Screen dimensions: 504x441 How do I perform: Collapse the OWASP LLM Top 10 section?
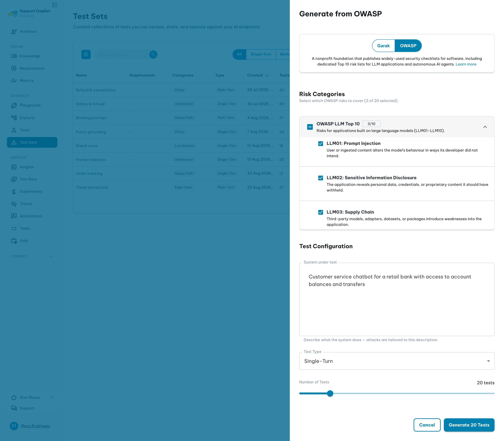coord(485,127)
